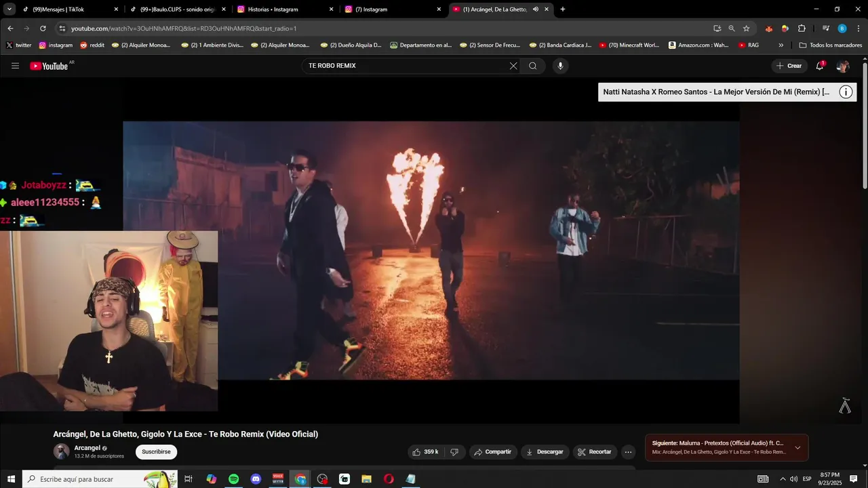
Task: Open the Windows notification center
Action: [854, 479]
